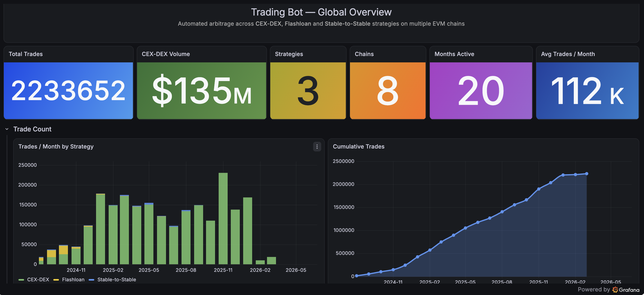Click the Chains value 8
Image resolution: width=644 pixels, height=295 pixels.
pyautogui.click(x=388, y=90)
